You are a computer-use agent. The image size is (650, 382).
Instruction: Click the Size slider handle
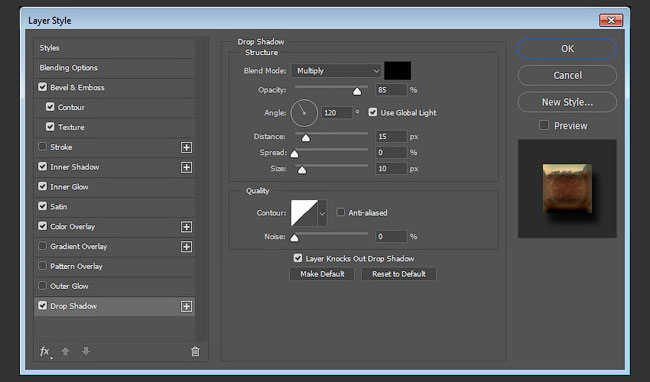pyautogui.click(x=302, y=170)
